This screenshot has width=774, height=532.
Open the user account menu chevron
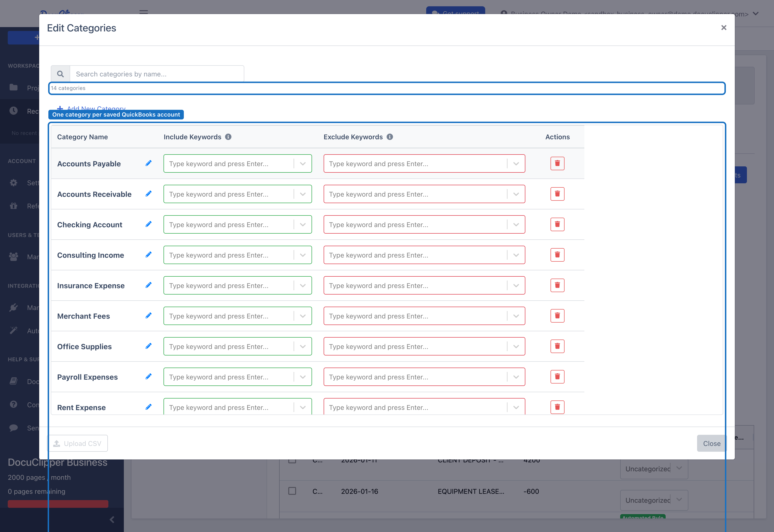pos(756,14)
